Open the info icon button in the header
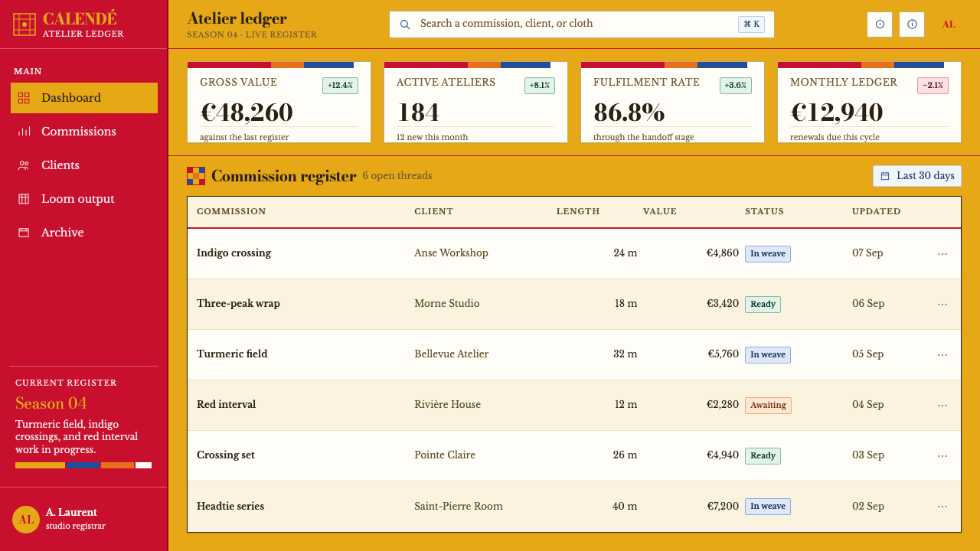Screen dimensions: 980x551 click(912, 24)
